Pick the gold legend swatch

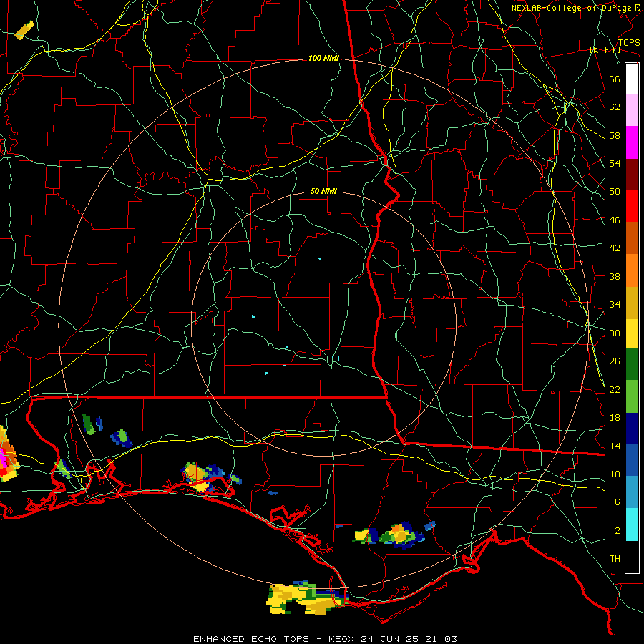[632, 303]
